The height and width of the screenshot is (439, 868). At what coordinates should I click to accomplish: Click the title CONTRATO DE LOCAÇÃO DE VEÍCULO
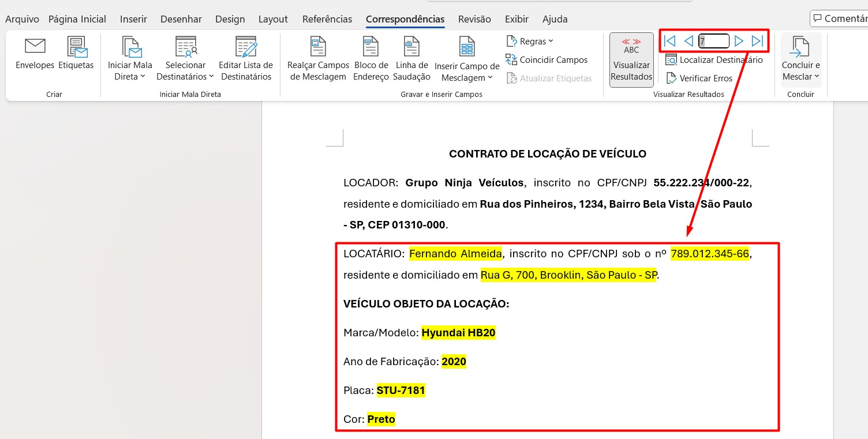point(548,154)
